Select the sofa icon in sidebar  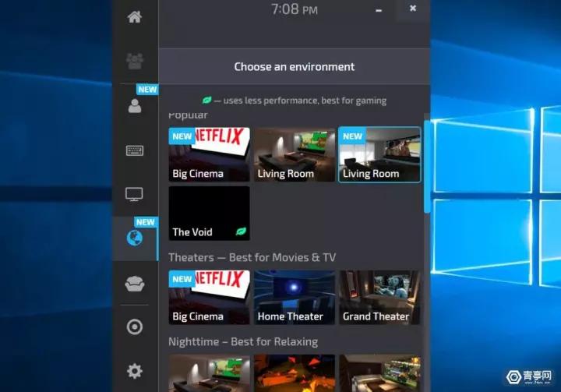tap(135, 284)
